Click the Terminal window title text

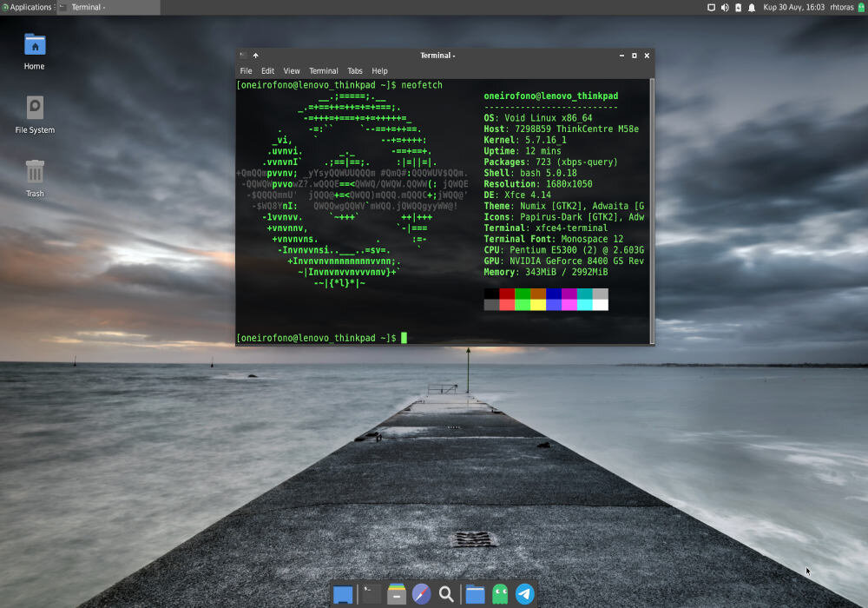click(x=437, y=56)
